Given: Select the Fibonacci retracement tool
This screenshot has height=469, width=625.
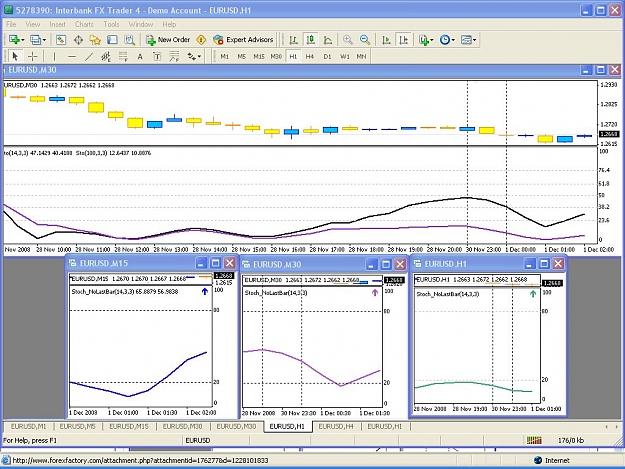Looking at the screenshot, I should (x=123, y=57).
